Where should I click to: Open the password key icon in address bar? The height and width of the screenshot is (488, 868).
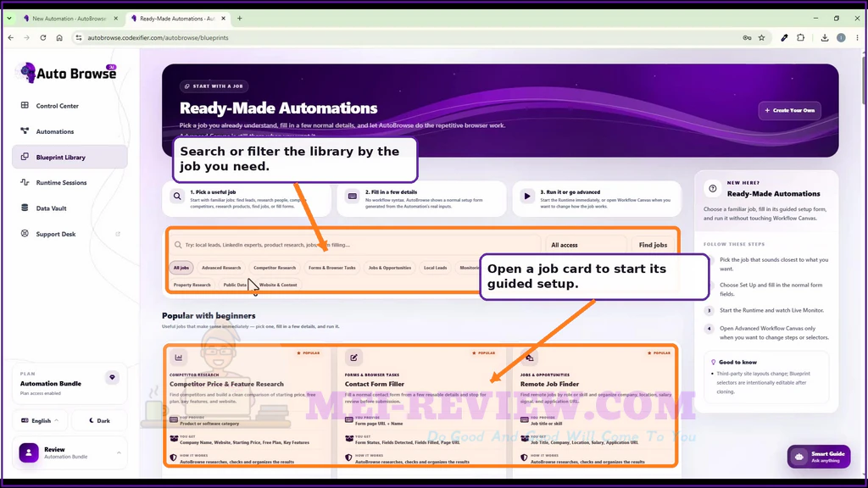tap(747, 37)
